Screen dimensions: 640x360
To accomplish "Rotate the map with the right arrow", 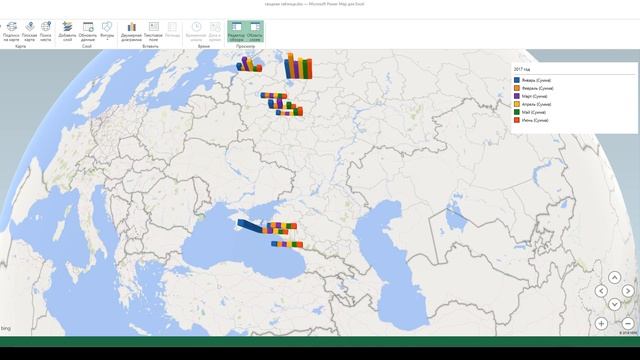I will coord(628,291).
